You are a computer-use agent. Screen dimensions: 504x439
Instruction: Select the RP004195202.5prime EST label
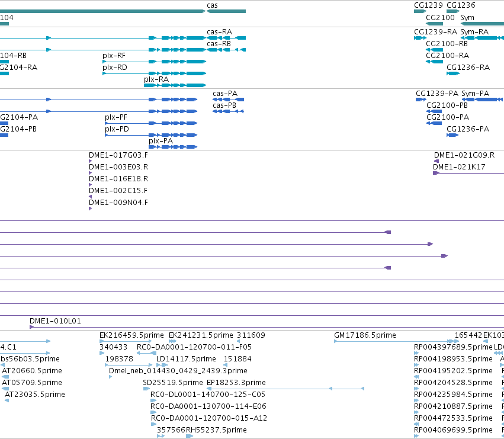click(x=453, y=371)
